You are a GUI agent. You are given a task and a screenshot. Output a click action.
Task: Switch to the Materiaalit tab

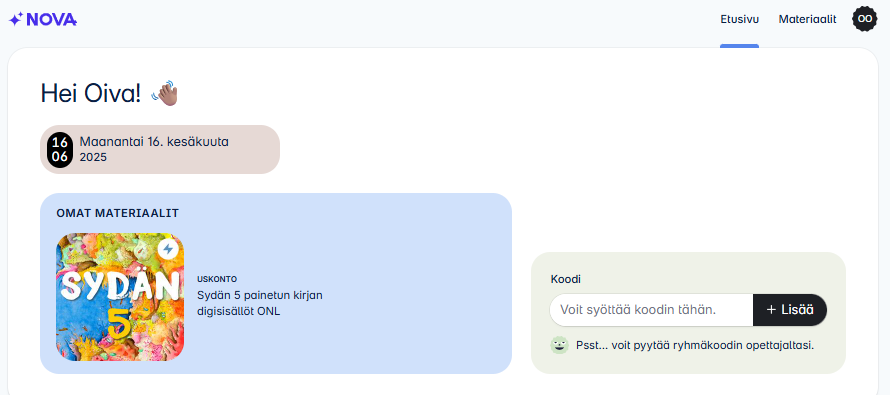[807, 19]
